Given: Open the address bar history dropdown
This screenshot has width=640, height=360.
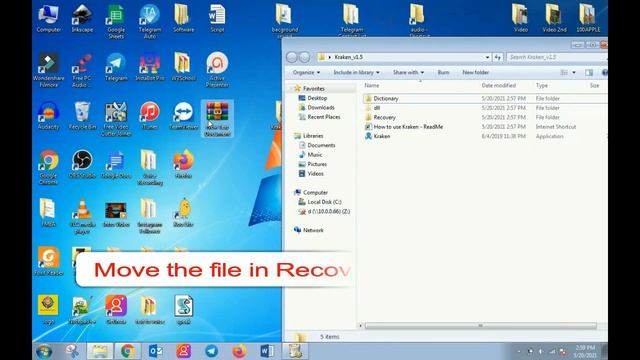Looking at the screenshot, I should 487,57.
